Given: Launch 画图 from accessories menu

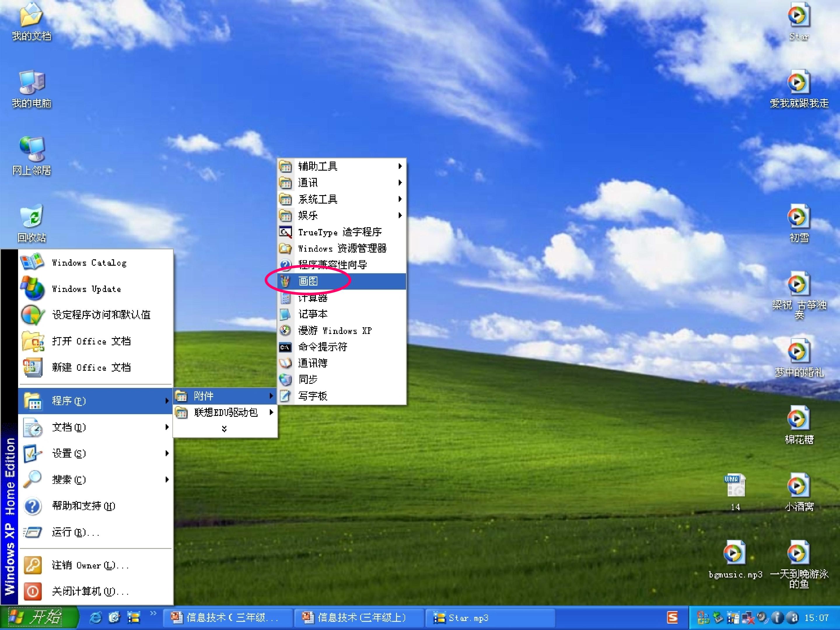Looking at the screenshot, I should 308,281.
